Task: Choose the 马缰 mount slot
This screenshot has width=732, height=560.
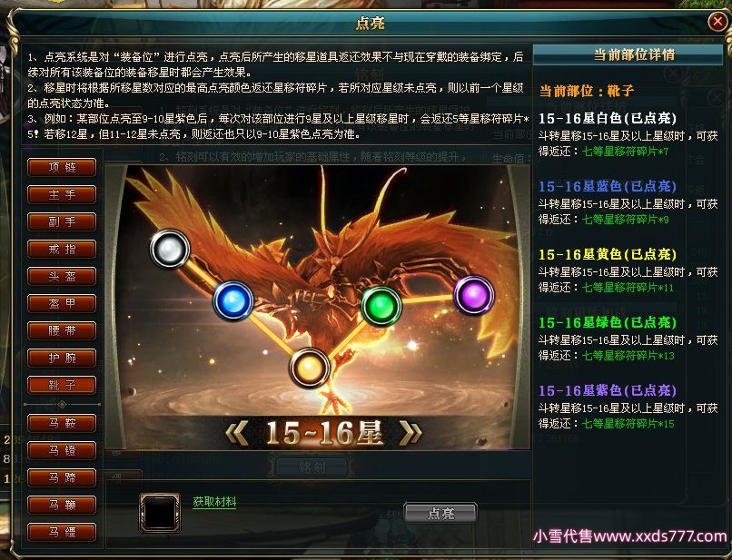Action: 62,532
